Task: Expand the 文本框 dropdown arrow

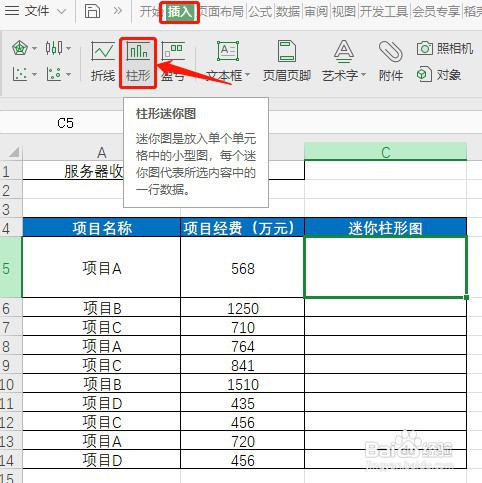Action: 248,75
